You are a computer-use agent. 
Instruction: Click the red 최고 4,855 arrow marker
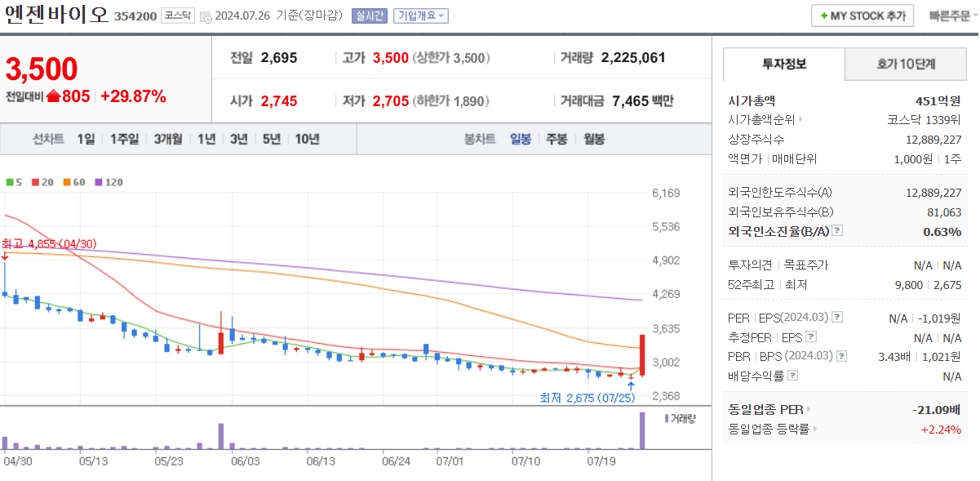tap(4, 256)
